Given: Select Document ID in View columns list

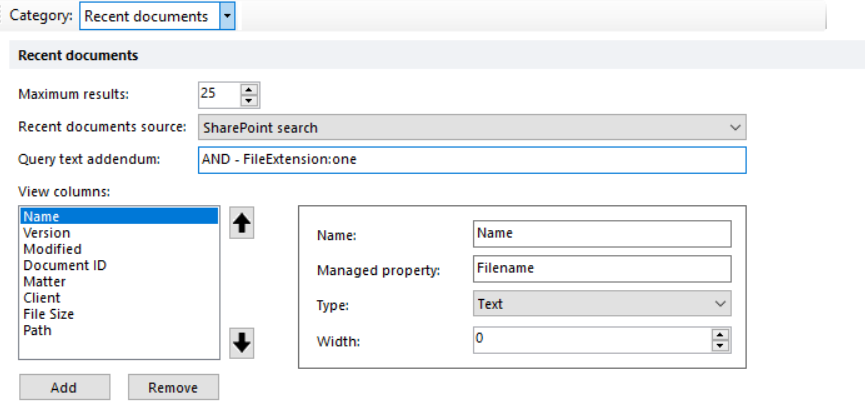Looking at the screenshot, I should click(x=119, y=265).
